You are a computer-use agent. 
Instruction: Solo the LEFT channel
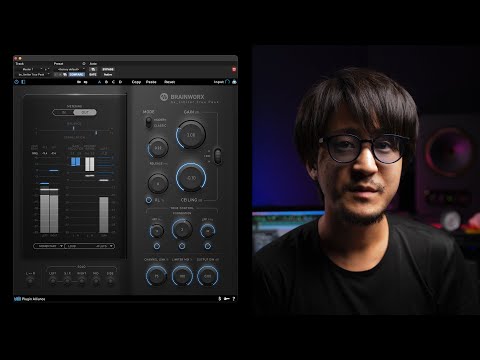[x=53, y=281]
